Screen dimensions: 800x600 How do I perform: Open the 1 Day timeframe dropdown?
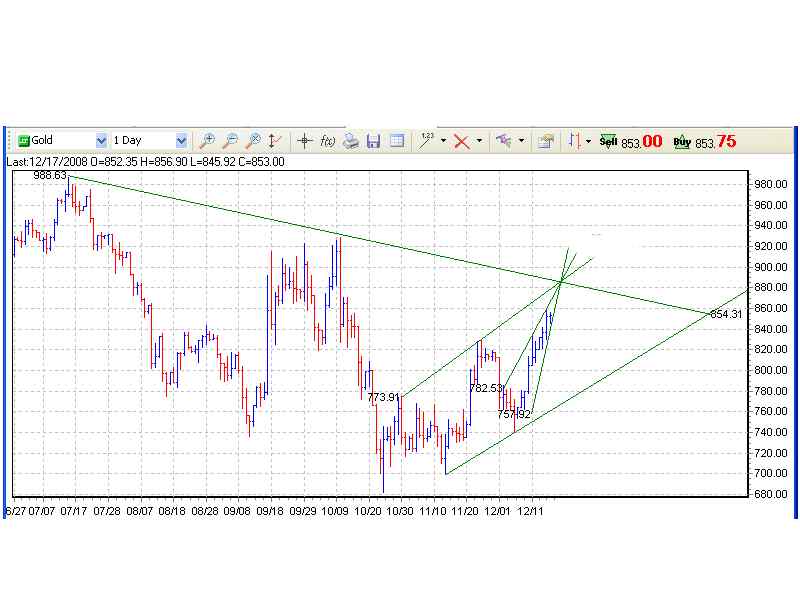pyautogui.click(x=181, y=141)
